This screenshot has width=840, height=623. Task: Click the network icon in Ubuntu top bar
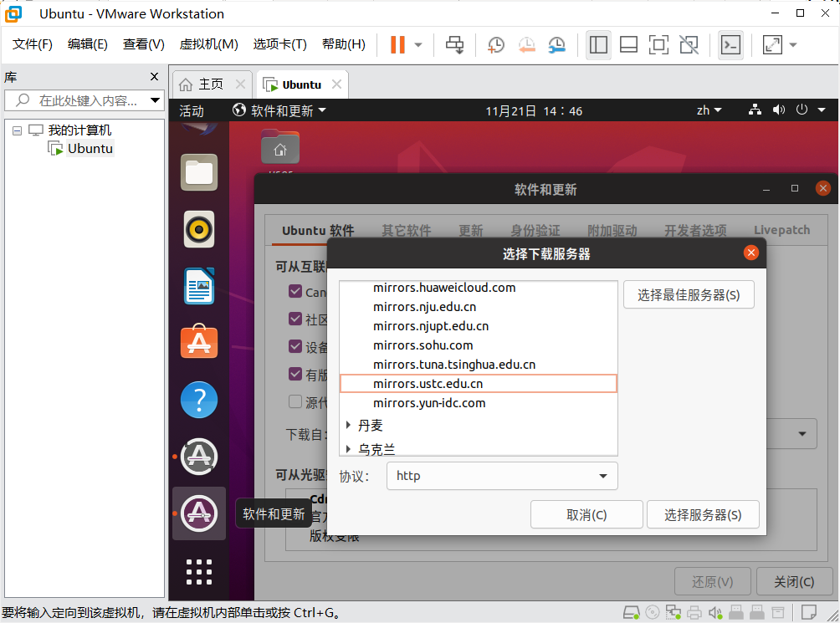[x=753, y=110]
